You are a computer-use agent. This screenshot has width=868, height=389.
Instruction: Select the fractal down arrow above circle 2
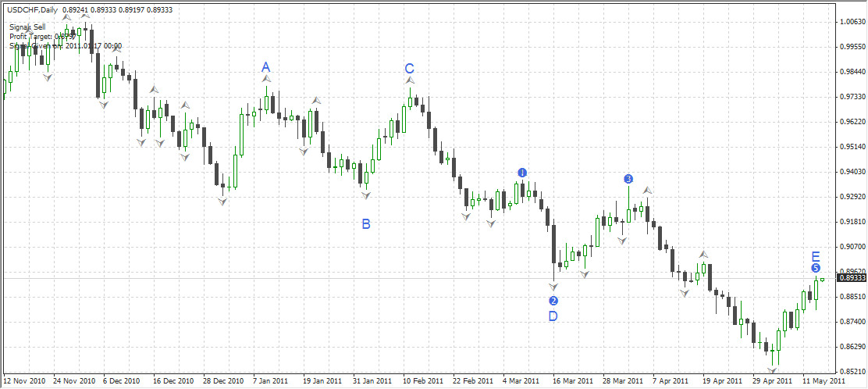[x=553, y=287]
